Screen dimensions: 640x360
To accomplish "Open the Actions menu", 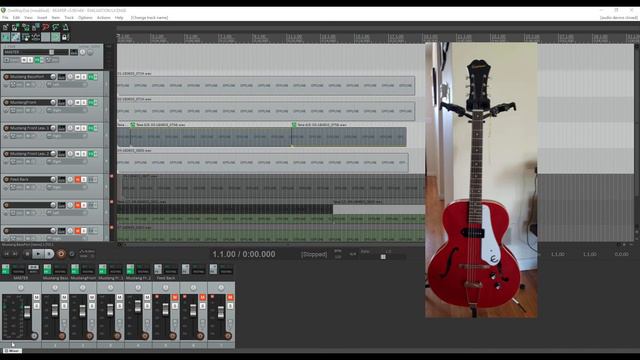I will point(104,18).
